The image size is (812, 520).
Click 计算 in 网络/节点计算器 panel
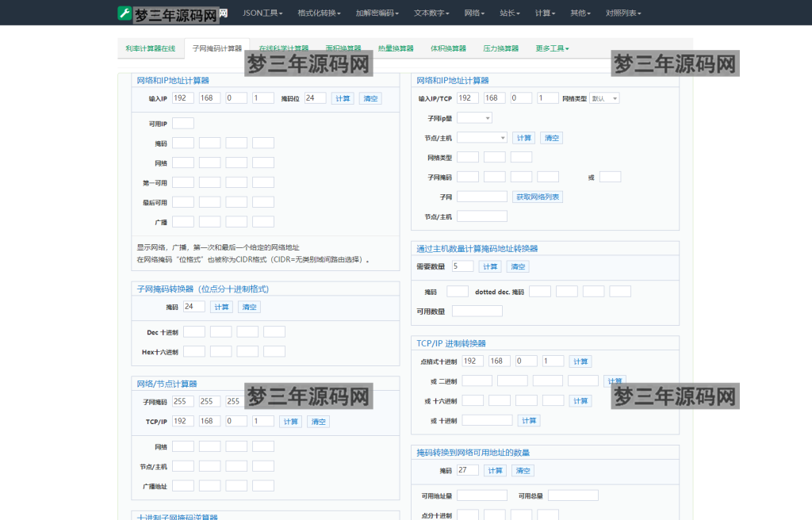click(290, 422)
